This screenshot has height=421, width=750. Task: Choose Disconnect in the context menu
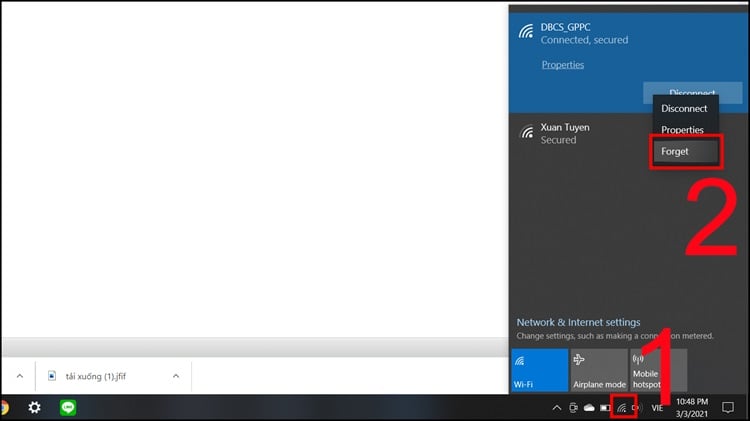[x=684, y=108]
